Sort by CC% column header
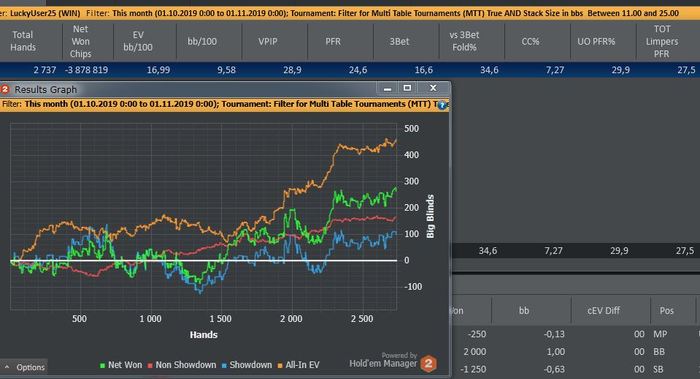The image size is (700, 379). point(530,41)
